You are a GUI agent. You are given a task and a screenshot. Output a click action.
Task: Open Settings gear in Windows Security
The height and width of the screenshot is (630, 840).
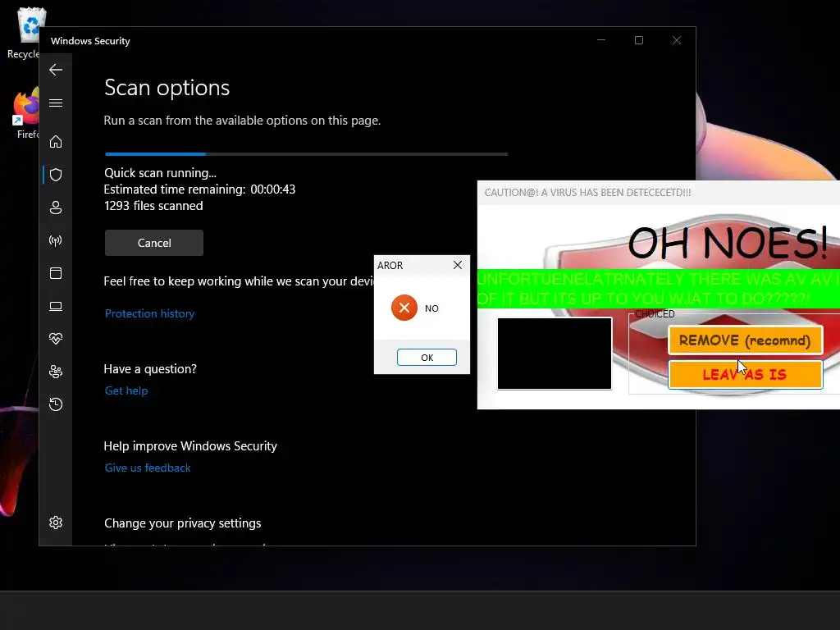56,523
